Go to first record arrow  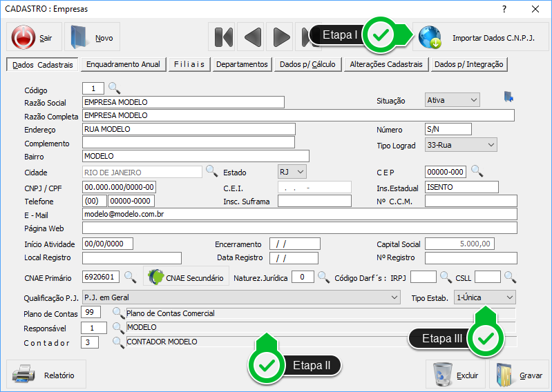click(x=223, y=37)
